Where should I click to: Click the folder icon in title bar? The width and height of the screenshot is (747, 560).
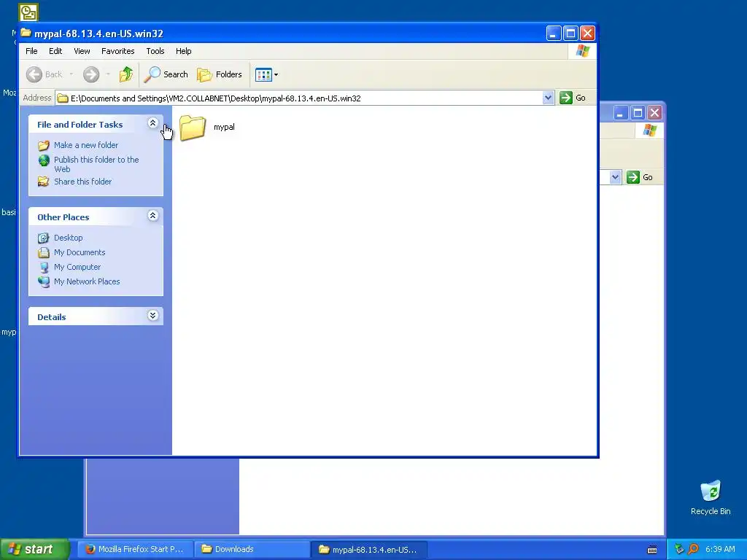click(x=26, y=33)
